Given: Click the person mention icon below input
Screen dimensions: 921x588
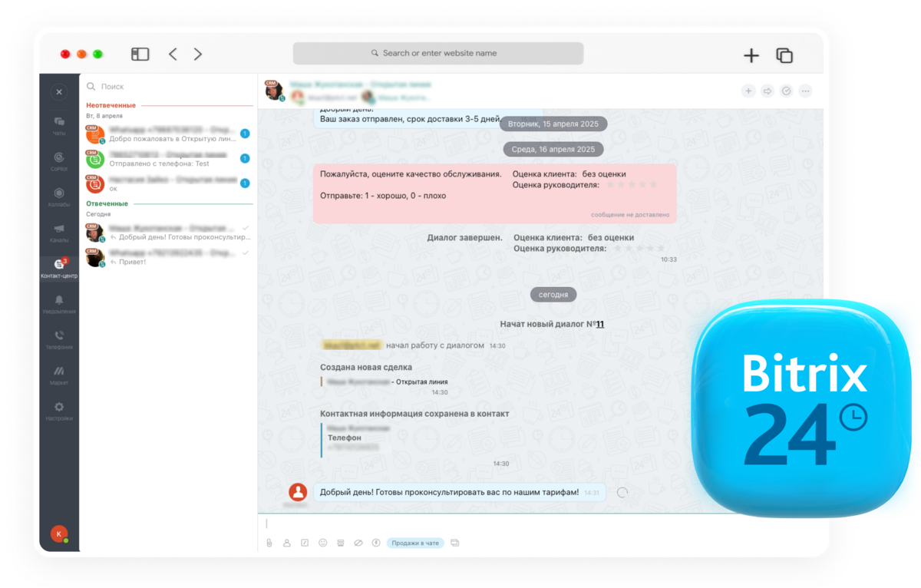Looking at the screenshot, I should tap(287, 543).
